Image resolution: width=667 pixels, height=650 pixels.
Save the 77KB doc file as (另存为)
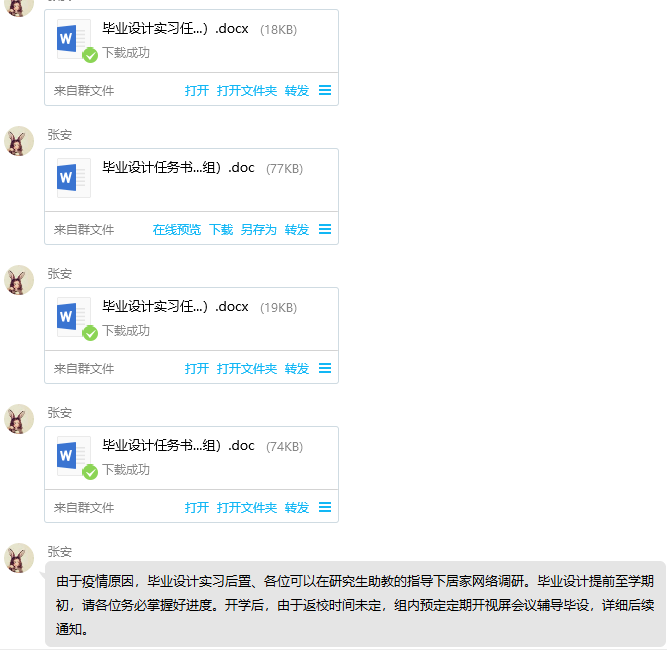[259, 230]
